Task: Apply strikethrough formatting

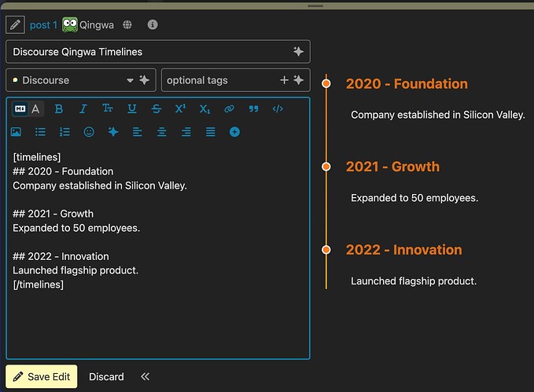Action: coord(157,109)
